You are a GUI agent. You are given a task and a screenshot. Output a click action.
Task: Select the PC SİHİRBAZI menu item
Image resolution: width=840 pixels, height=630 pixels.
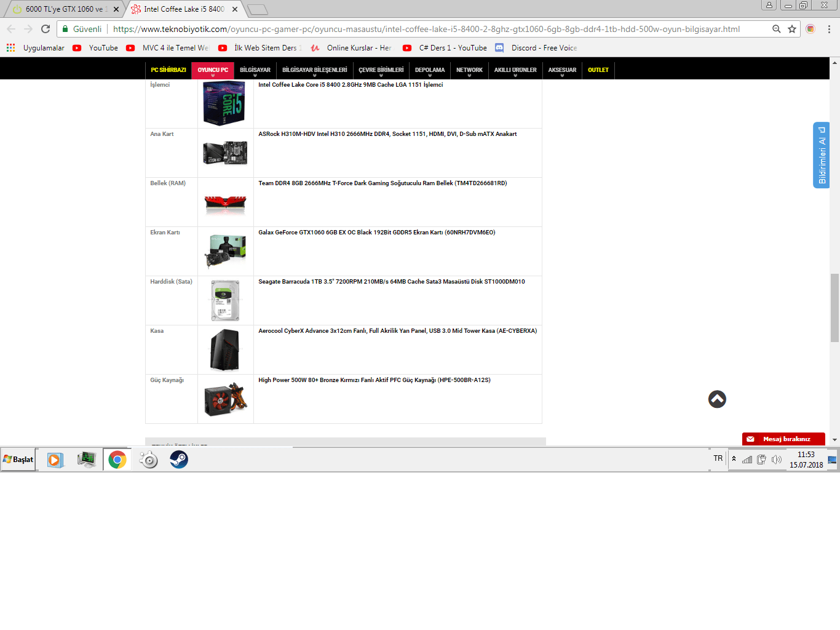coord(168,70)
